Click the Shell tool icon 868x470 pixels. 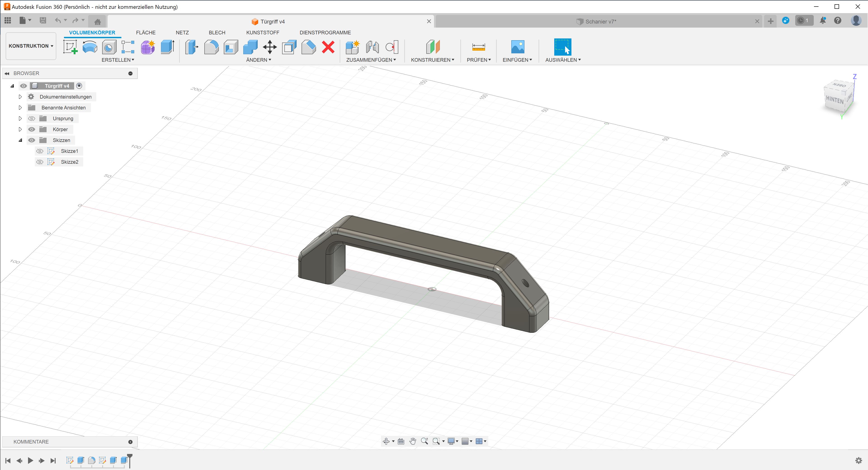[231, 47]
